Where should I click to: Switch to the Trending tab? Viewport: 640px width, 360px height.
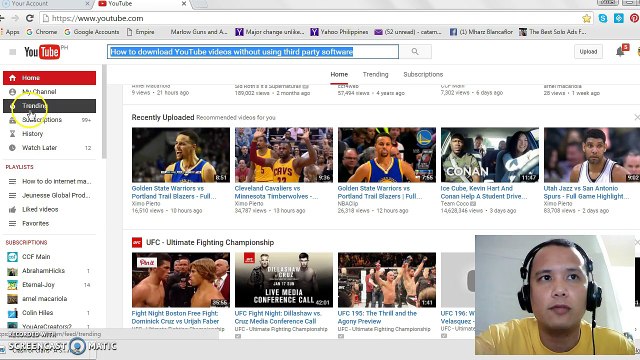376,75
